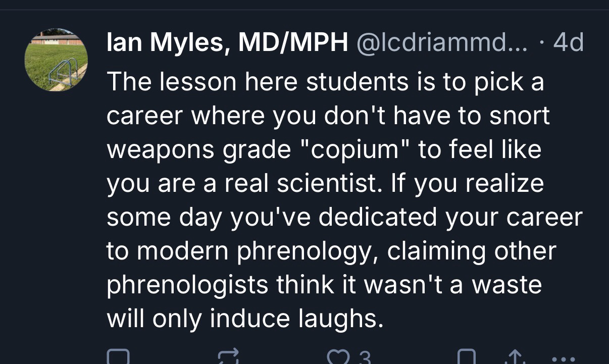Click the text "will only induce laughs."
Viewport: 609px width, 364px height.
[242, 319]
